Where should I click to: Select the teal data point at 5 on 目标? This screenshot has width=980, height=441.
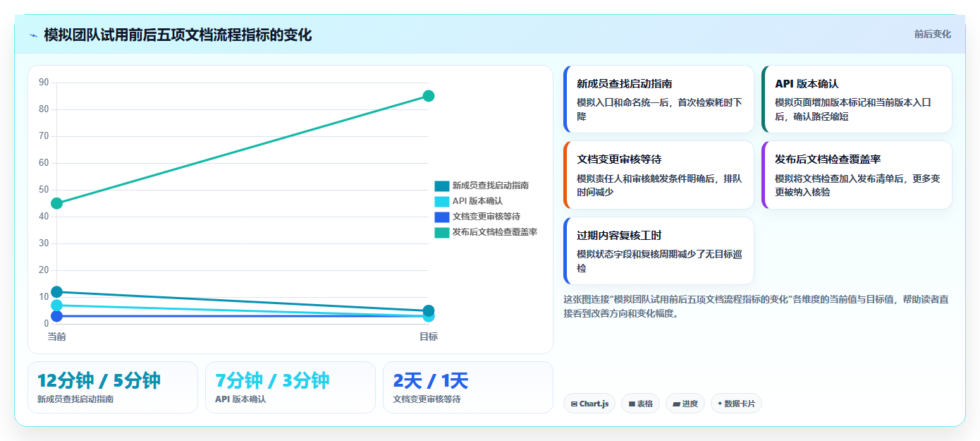pos(429,310)
